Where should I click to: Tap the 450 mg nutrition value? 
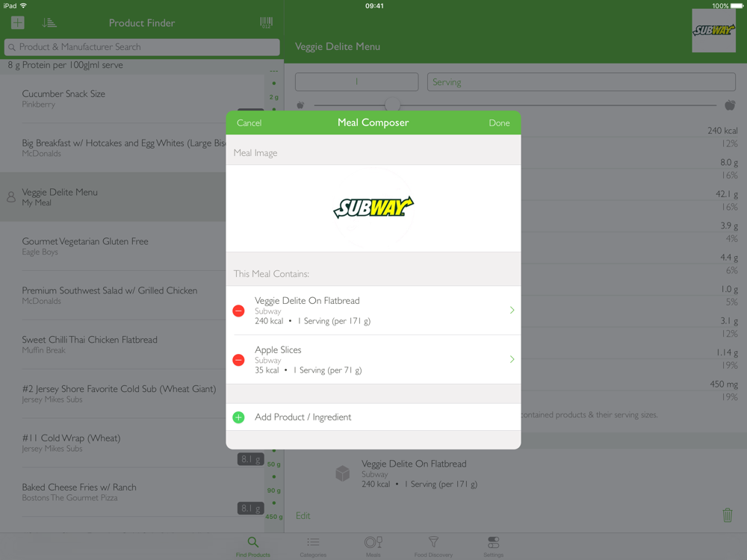724,384
